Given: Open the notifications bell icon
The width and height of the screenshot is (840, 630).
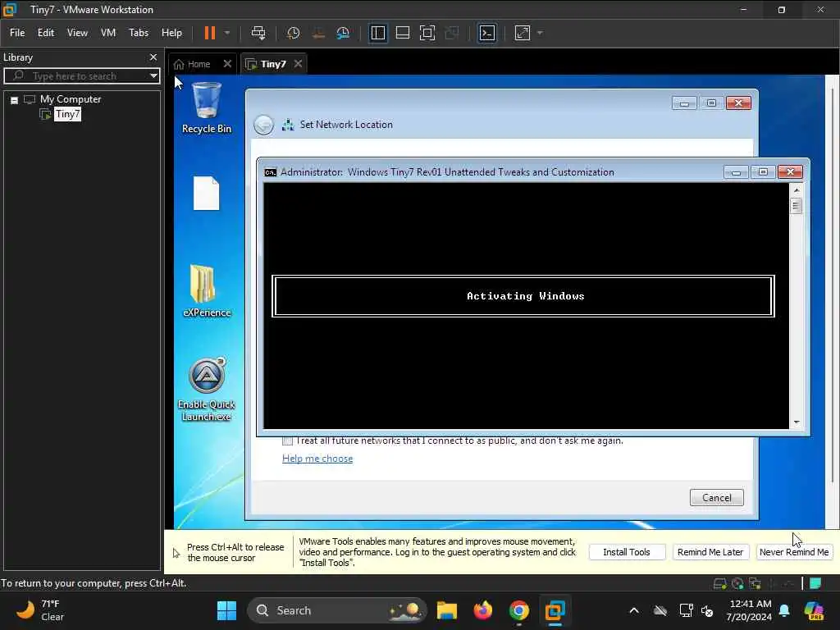Looking at the screenshot, I should tap(784, 610).
